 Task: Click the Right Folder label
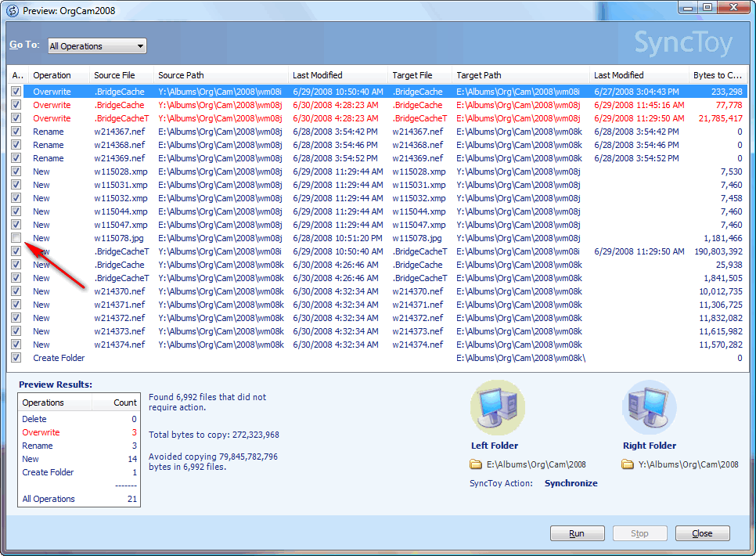tap(650, 446)
